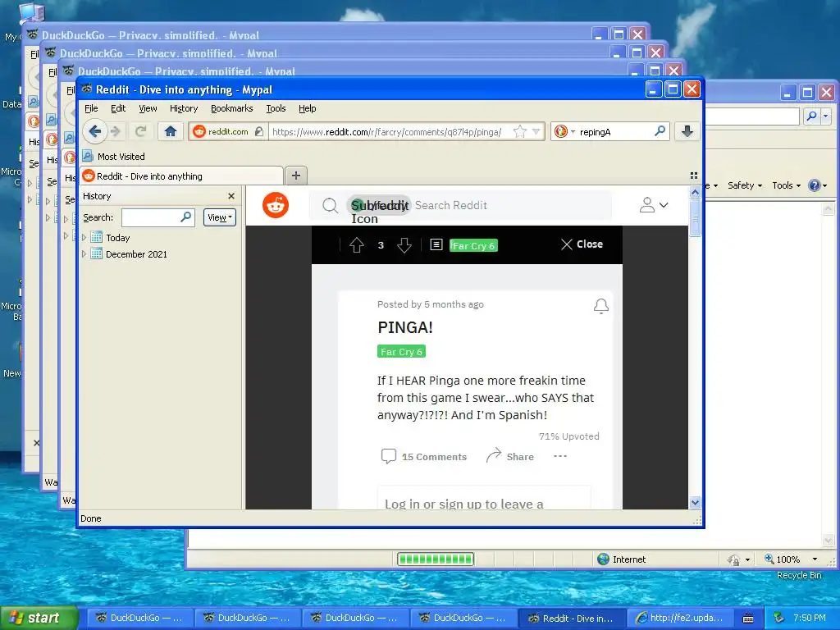840x630 pixels.
Task: Open the Edit menu
Action: click(118, 108)
